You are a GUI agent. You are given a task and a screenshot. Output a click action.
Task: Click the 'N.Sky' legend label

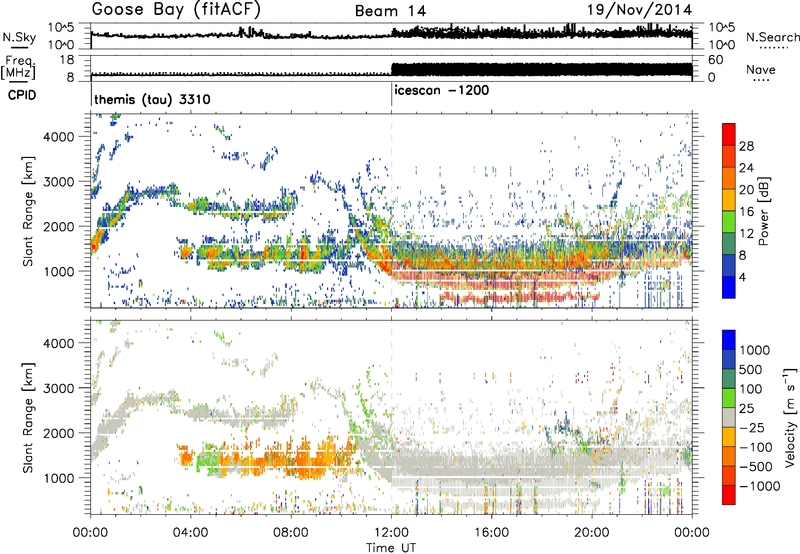[x=19, y=37]
